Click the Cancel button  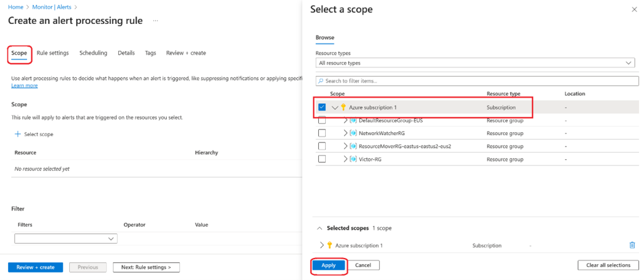click(x=363, y=265)
